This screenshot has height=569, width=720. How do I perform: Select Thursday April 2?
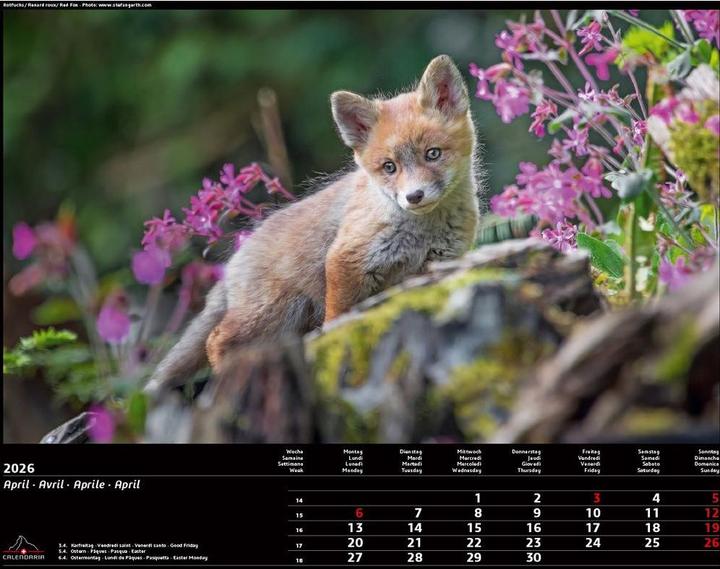pyautogui.click(x=537, y=498)
